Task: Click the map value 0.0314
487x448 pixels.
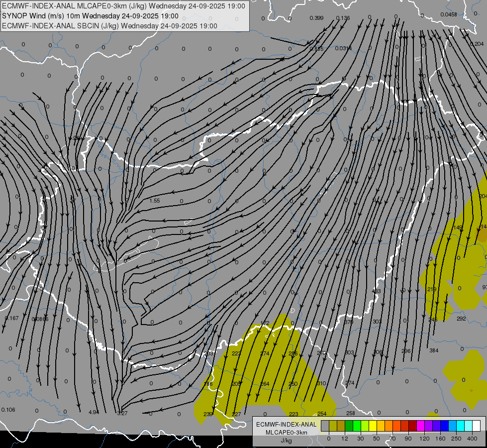Action: [x=343, y=48]
